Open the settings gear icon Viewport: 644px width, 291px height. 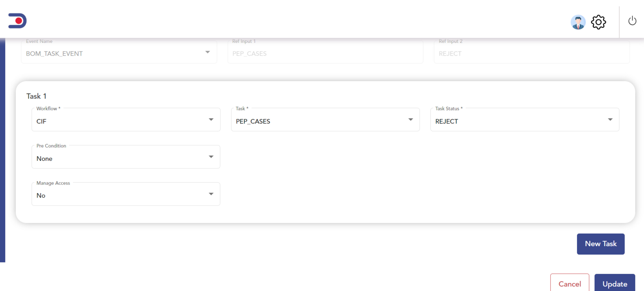coord(598,22)
